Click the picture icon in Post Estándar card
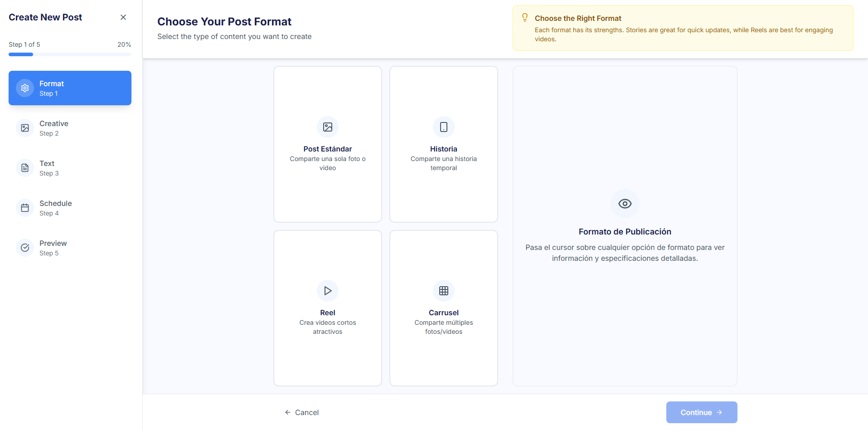Image resolution: width=868 pixels, height=430 pixels. (x=328, y=127)
